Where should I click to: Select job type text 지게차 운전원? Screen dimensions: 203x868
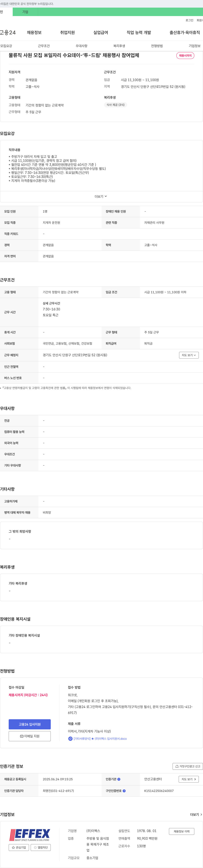[x=51, y=223]
